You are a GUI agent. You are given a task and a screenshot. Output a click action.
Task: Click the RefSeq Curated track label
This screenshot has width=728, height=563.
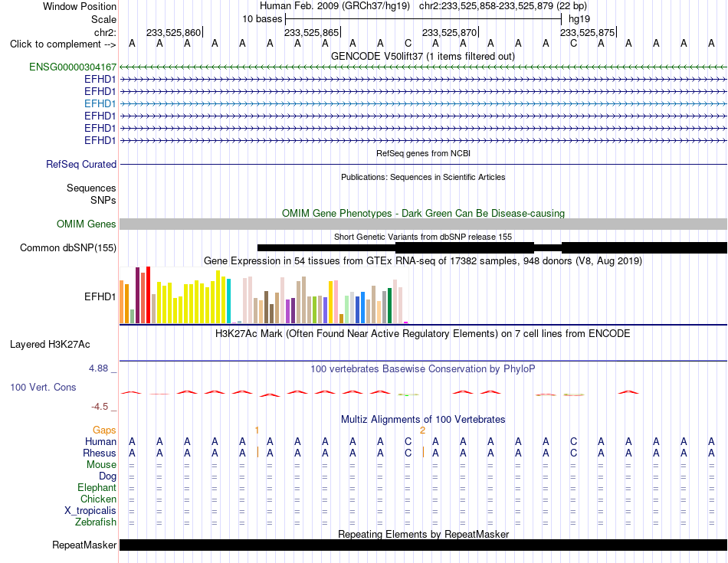click(x=81, y=165)
